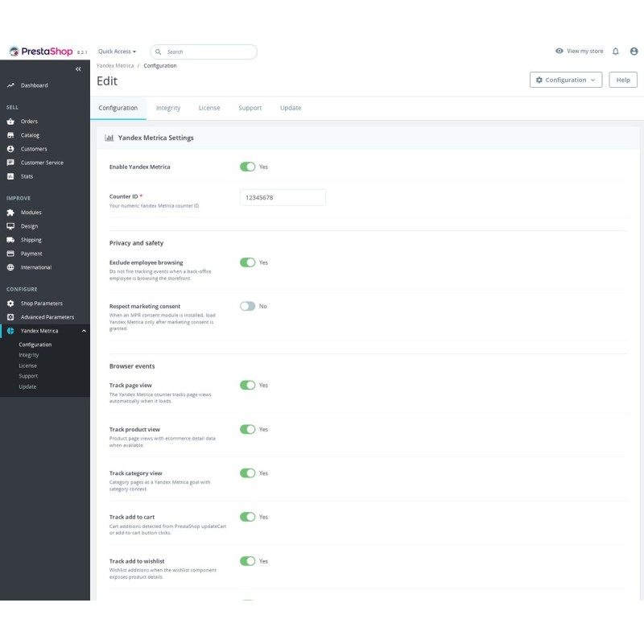Image resolution: width=644 pixels, height=644 pixels.
Task: Switch to the Integrity tab
Action: [x=168, y=108]
